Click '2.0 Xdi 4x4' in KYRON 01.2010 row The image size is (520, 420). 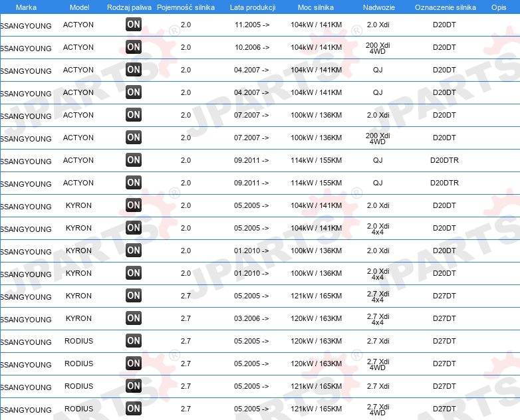[378, 274]
